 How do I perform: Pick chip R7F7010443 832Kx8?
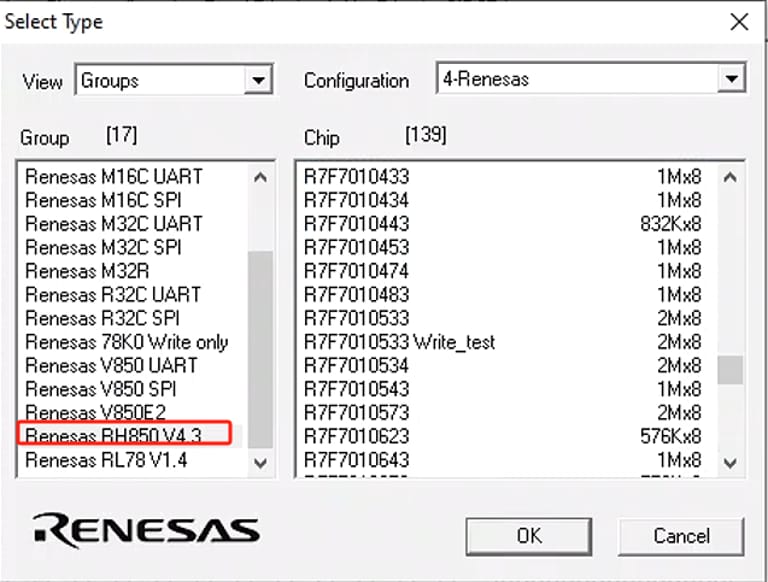[357, 223]
